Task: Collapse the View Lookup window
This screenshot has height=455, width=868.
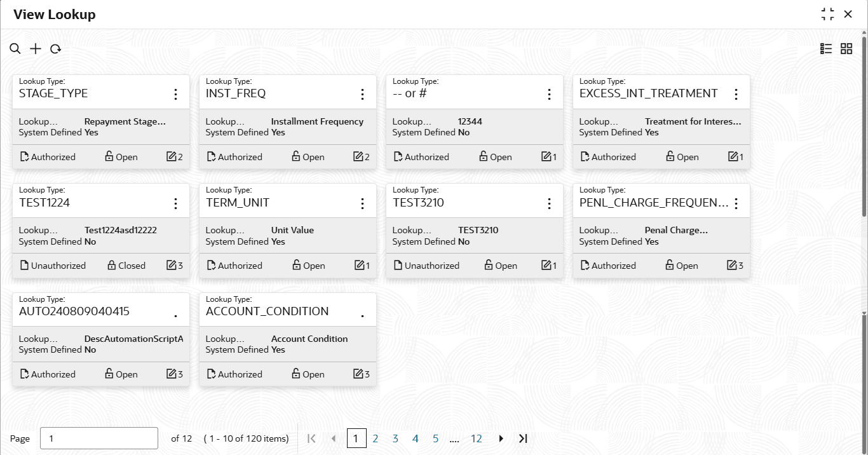Action: tap(827, 15)
